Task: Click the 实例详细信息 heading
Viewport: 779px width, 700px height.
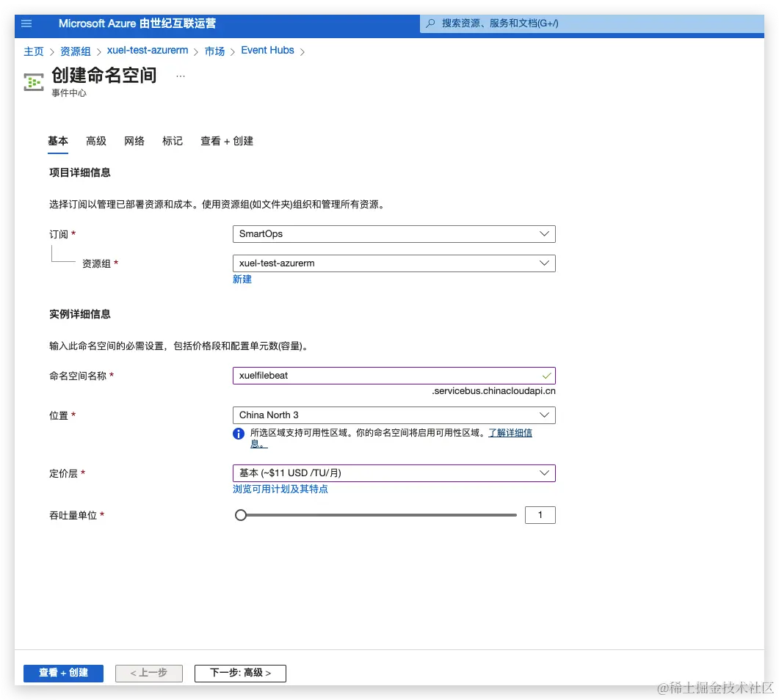Action: [79, 314]
